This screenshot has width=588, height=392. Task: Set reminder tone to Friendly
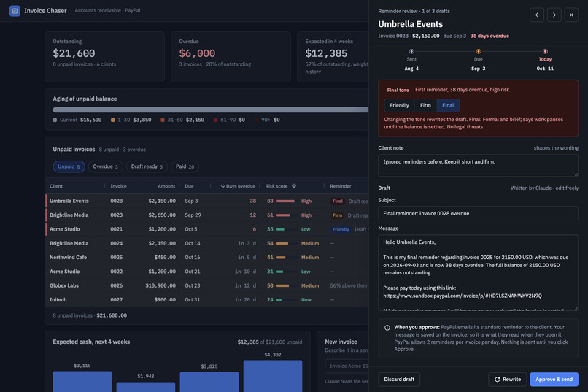(399, 105)
